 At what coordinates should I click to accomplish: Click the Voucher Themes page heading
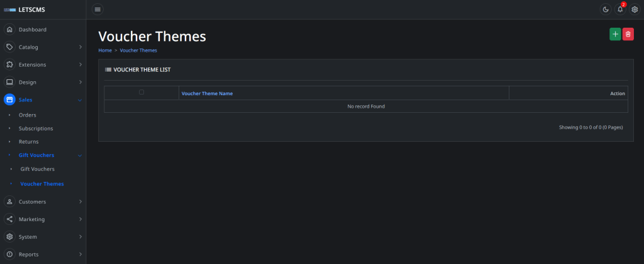[152, 37]
